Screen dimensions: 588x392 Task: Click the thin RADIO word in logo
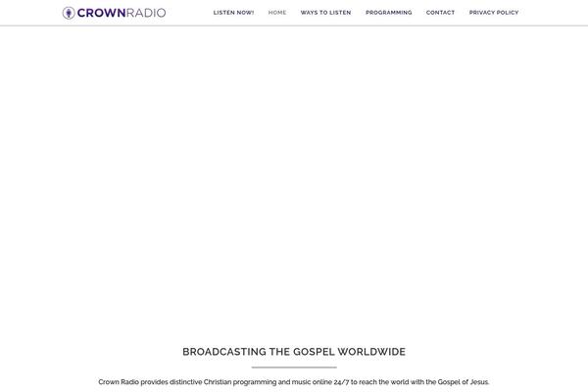145,13
